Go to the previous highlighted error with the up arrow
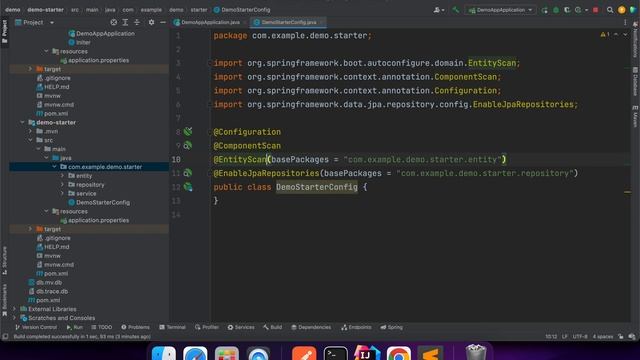This screenshot has width=640, height=360. (x=616, y=35)
